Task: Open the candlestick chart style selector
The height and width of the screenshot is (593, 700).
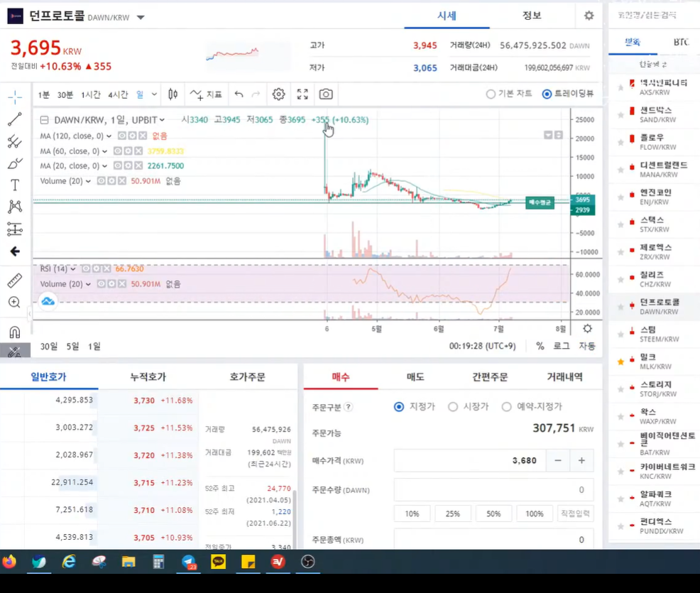Action: [173, 94]
